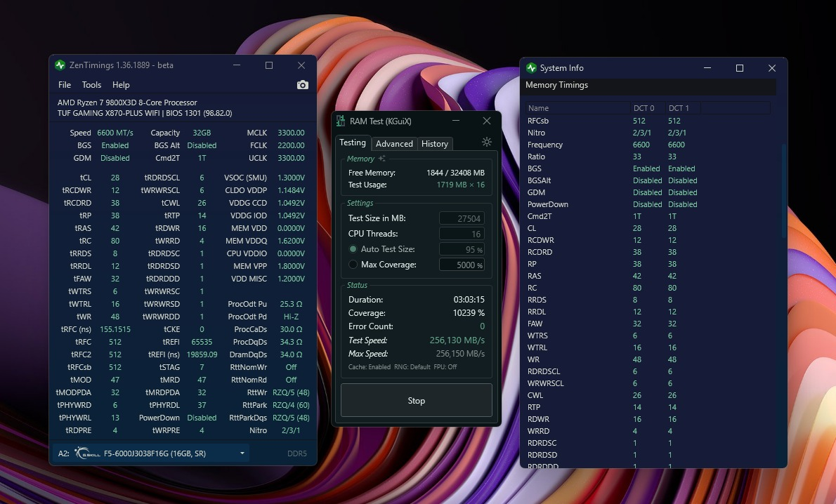The image size is (836, 504).
Task: Select the Frequency row in System Info
Action: [x=648, y=145]
